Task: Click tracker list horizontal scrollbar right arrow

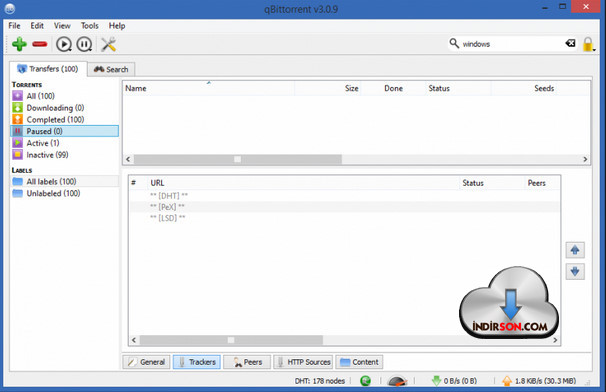Action: pos(555,340)
